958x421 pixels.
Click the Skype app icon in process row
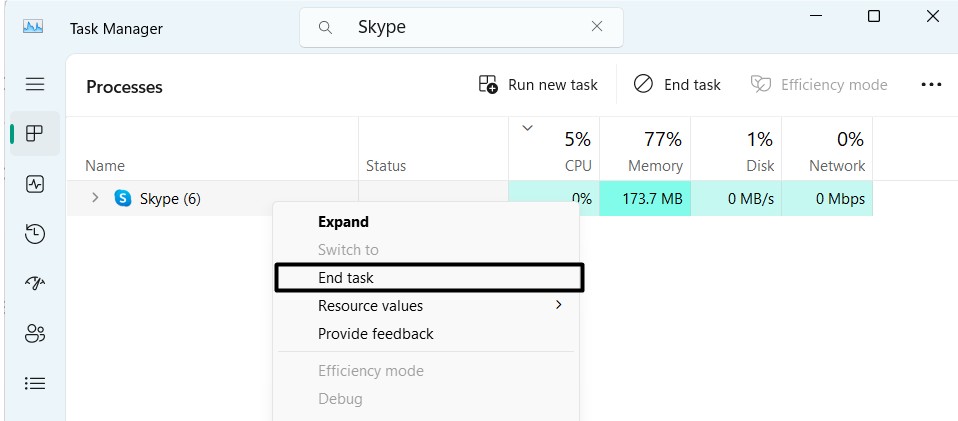[123, 198]
